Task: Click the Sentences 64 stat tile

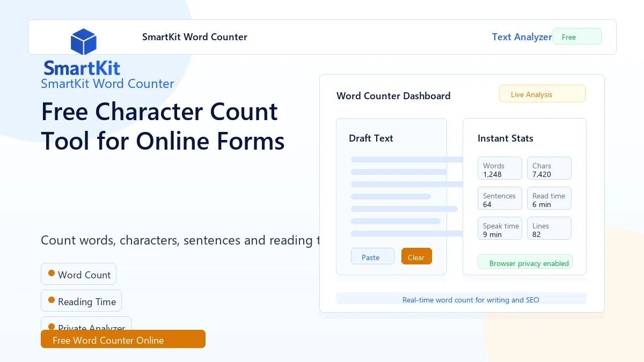Action: pyautogui.click(x=500, y=198)
